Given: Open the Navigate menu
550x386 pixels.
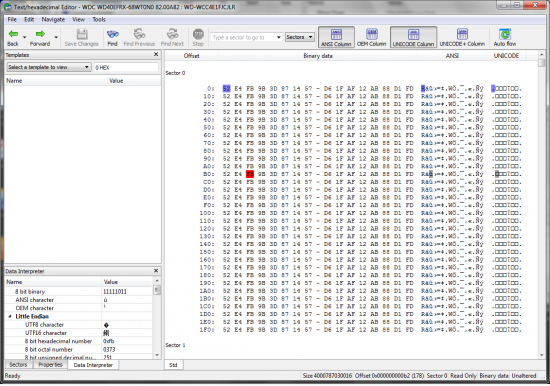Looking at the screenshot, I should 53,20.
